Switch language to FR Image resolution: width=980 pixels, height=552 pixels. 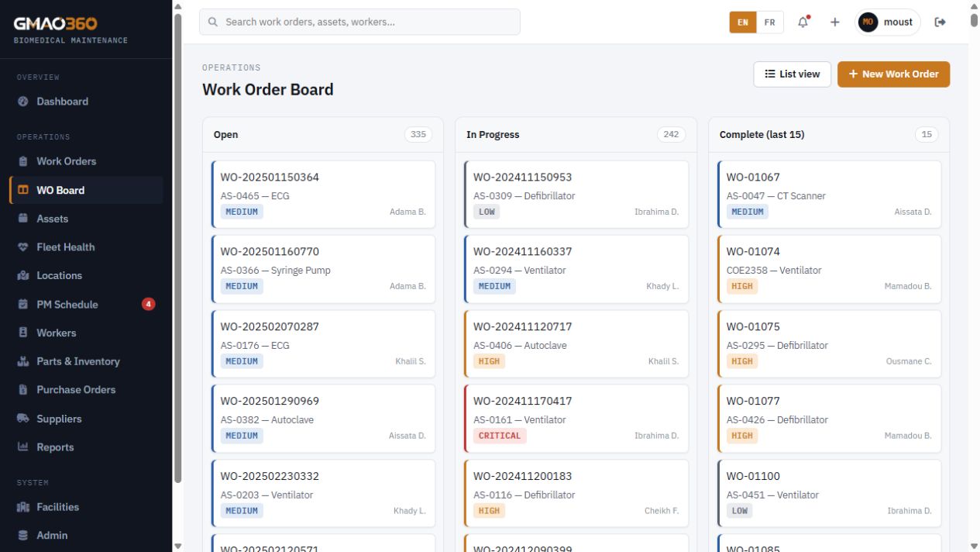tap(769, 22)
